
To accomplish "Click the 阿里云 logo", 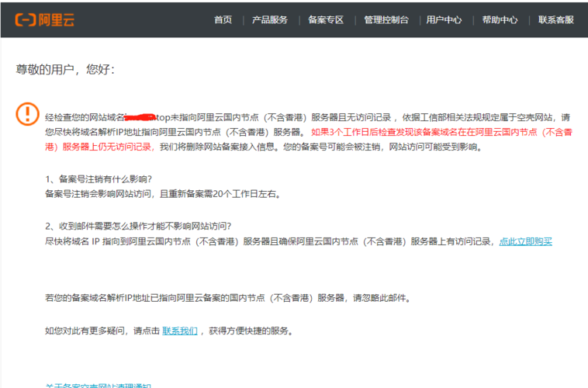I will pos(45,19).
